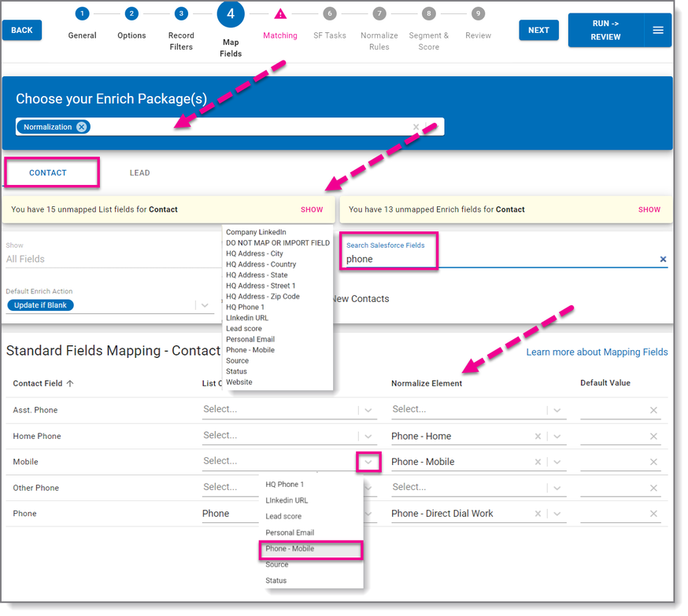
Task: Click the Segment & Score step icon
Action: (x=428, y=13)
